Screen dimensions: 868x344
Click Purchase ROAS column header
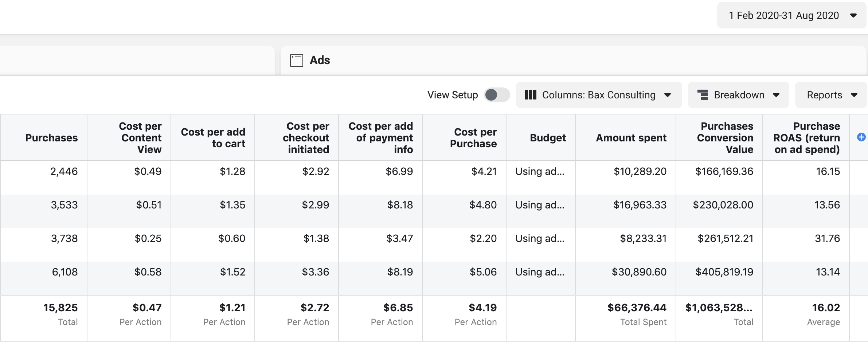(x=806, y=138)
